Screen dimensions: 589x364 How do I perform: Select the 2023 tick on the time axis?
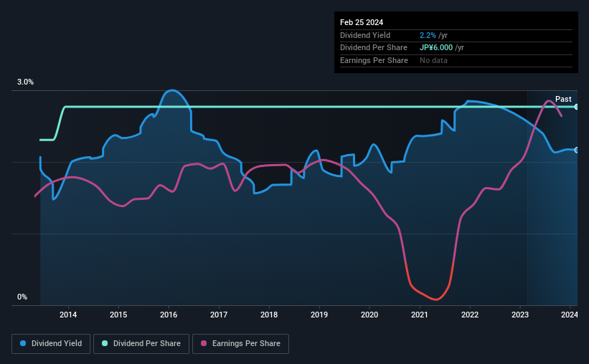(520, 315)
